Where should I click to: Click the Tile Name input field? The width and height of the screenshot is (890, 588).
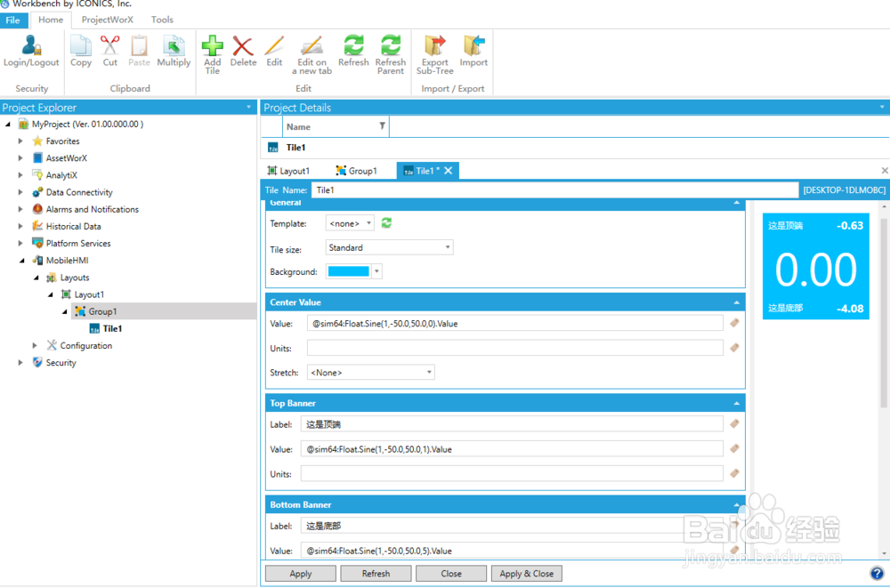pyautogui.click(x=554, y=190)
